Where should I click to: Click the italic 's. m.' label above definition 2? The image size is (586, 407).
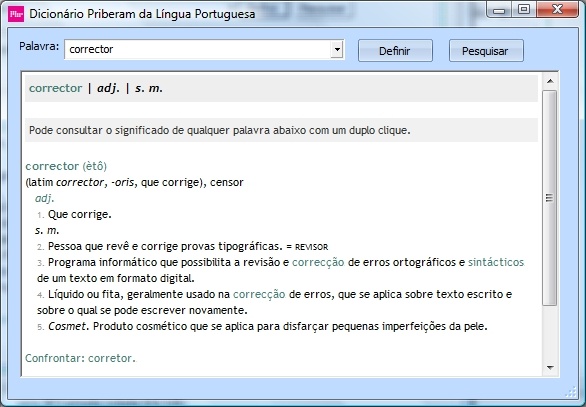pos(47,230)
